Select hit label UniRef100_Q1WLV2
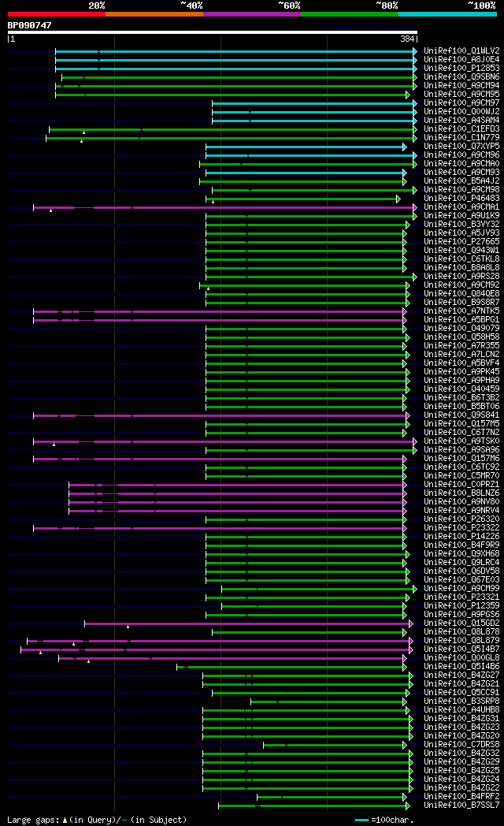 point(461,51)
